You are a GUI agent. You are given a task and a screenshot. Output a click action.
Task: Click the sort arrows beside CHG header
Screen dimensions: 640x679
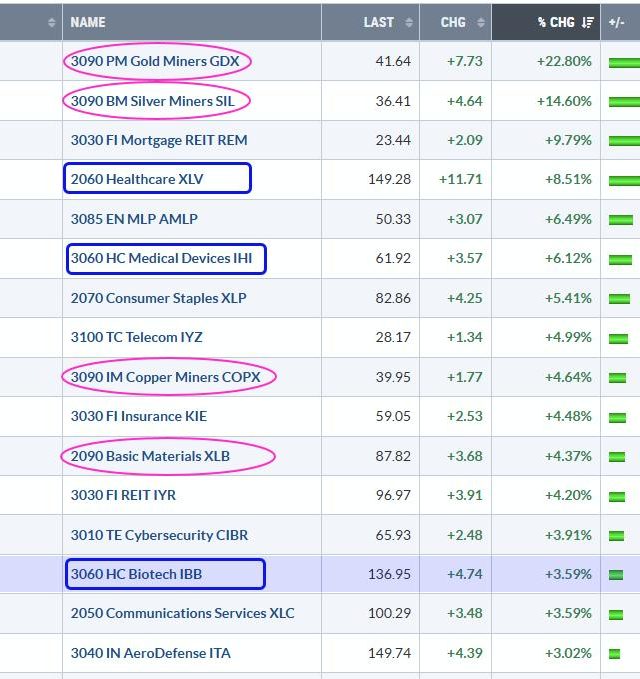481,22
